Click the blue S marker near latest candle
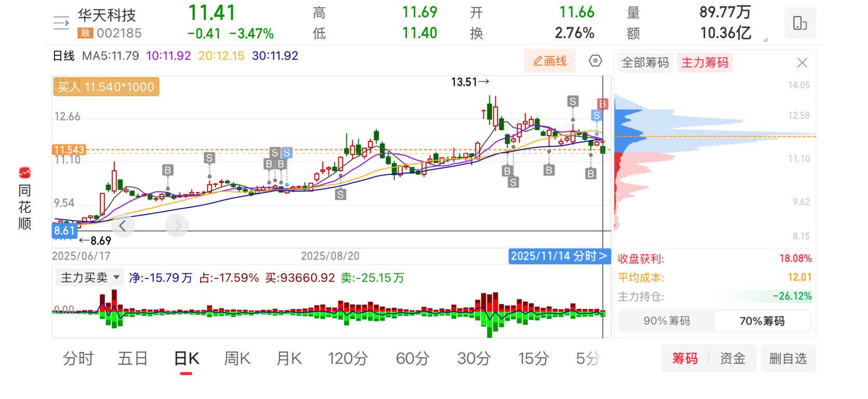The height and width of the screenshot is (399, 868). (x=596, y=115)
